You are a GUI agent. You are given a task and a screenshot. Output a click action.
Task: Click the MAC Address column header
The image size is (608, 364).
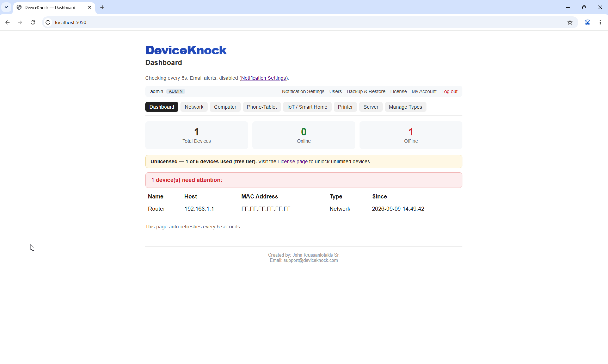259,197
